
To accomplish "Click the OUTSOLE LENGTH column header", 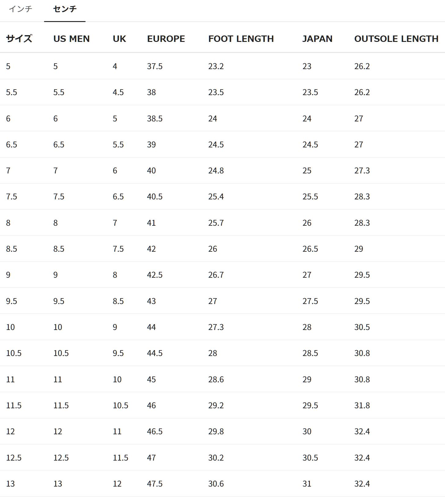I will [x=396, y=39].
